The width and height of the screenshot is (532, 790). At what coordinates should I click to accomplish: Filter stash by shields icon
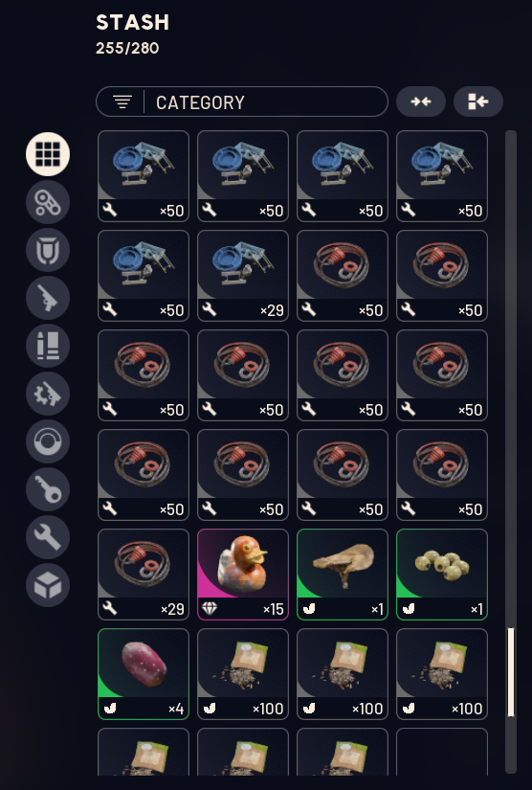(48, 250)
